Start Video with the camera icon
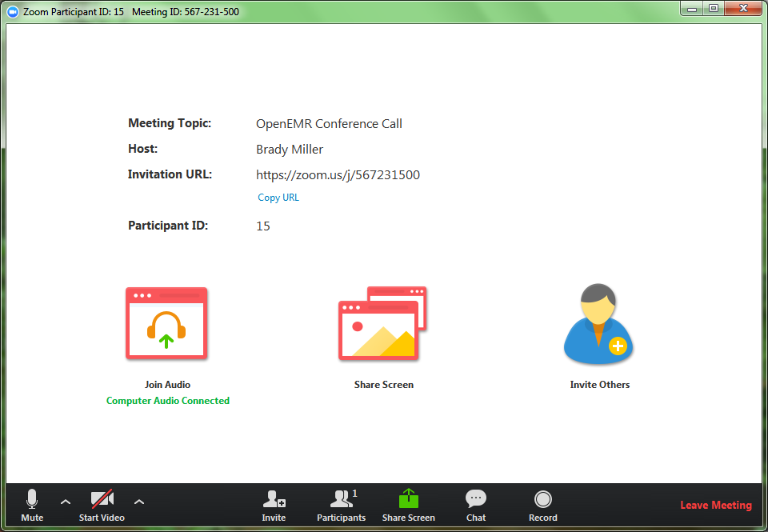Image resolution: width=768 pixels, height=532 pixels. 102,505
